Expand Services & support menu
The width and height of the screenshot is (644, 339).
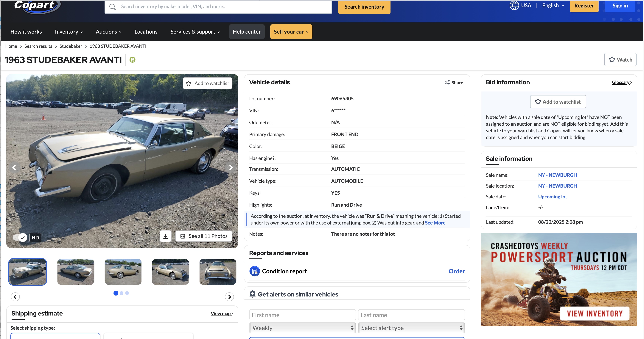click(x=195, y=32)
